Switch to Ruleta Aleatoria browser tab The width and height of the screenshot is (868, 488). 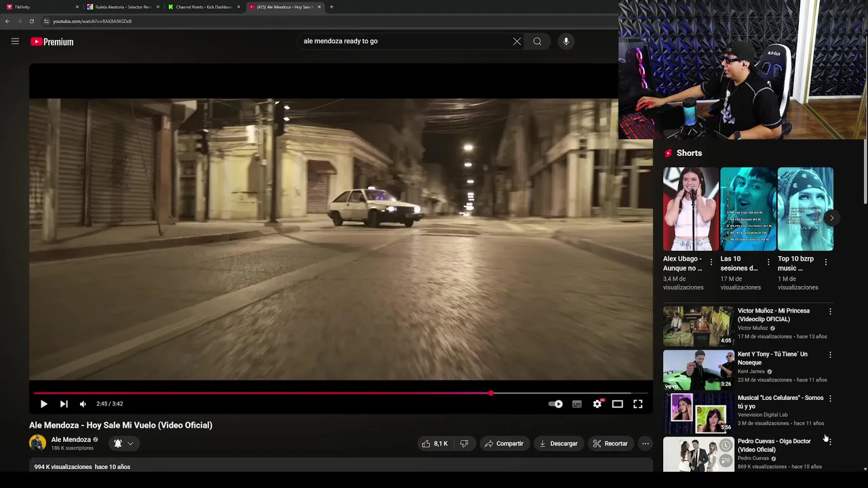[x=123, y=7]
